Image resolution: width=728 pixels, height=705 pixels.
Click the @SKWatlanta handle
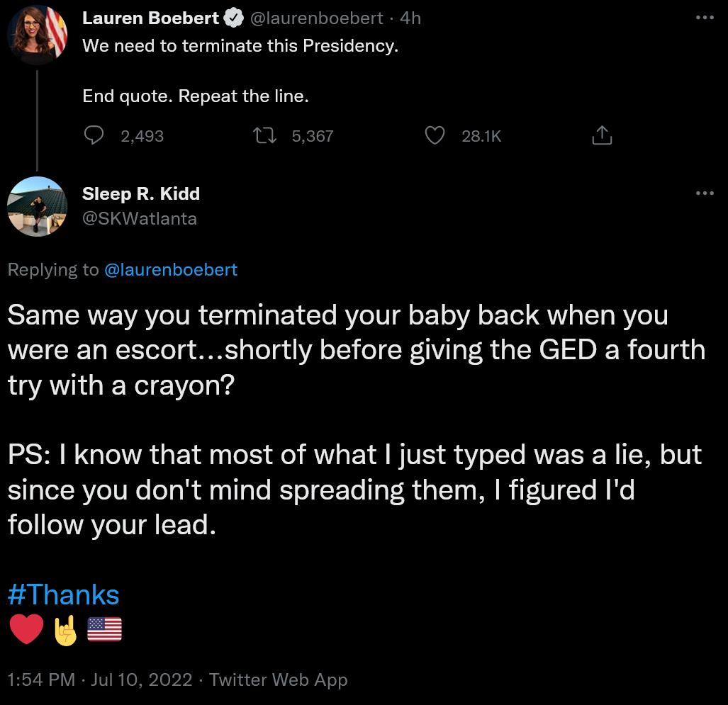click(140, 218)
